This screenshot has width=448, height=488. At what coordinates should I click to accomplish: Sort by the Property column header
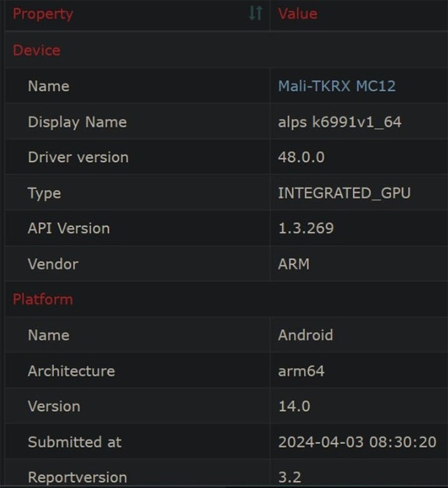[x=43, y=14]
